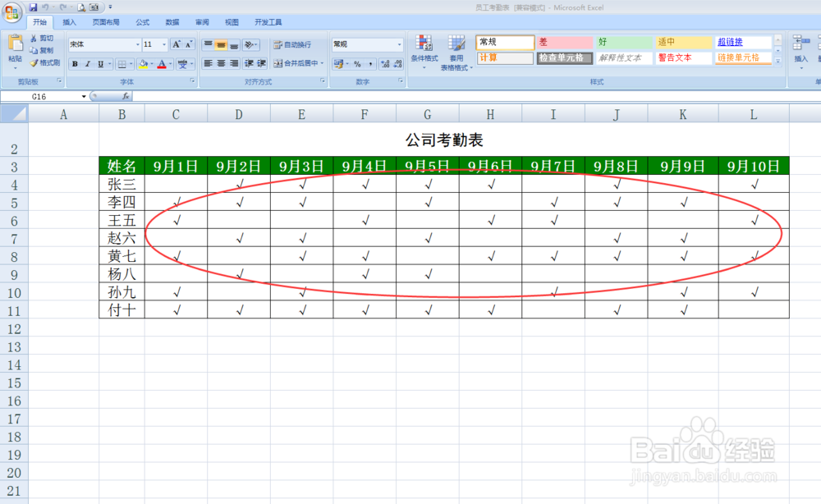
Task: Decrease font size with the small A
Action: tap(189, 44)
